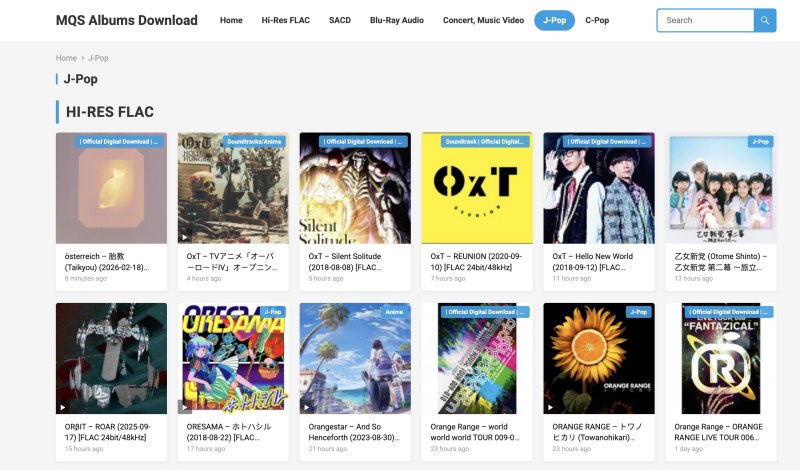Open the C-Pop menu item

pyautogui.click(x=597, y=20)
